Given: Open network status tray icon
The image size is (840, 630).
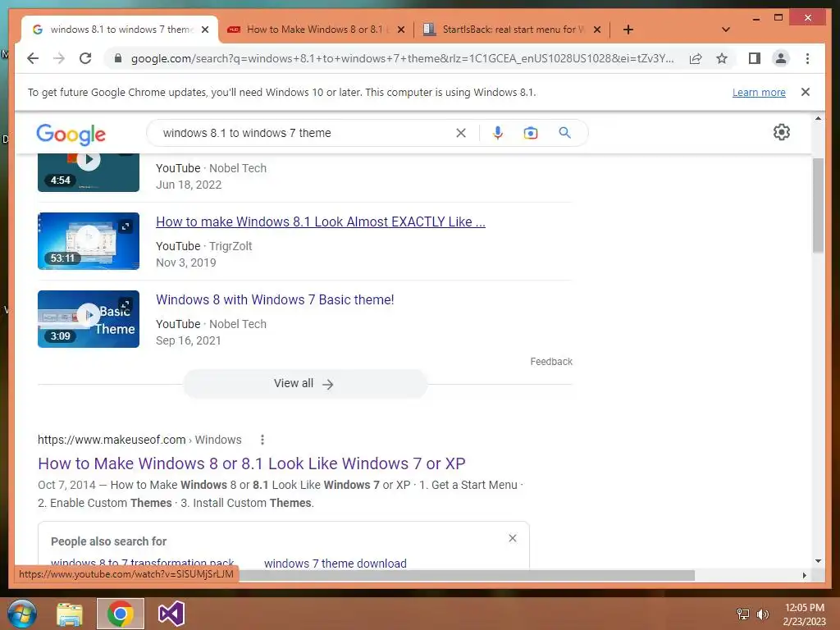Looking at the screenshot, I should [743, 614].
